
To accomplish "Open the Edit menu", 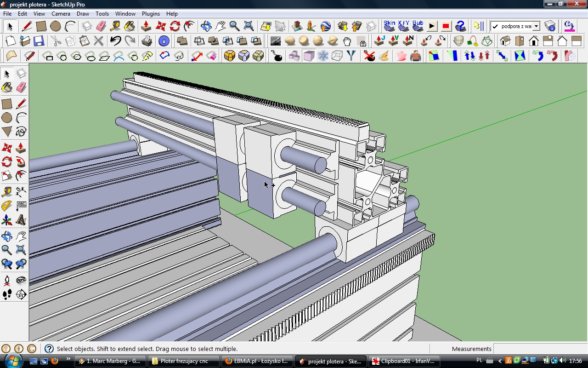I will click(23, 14).
